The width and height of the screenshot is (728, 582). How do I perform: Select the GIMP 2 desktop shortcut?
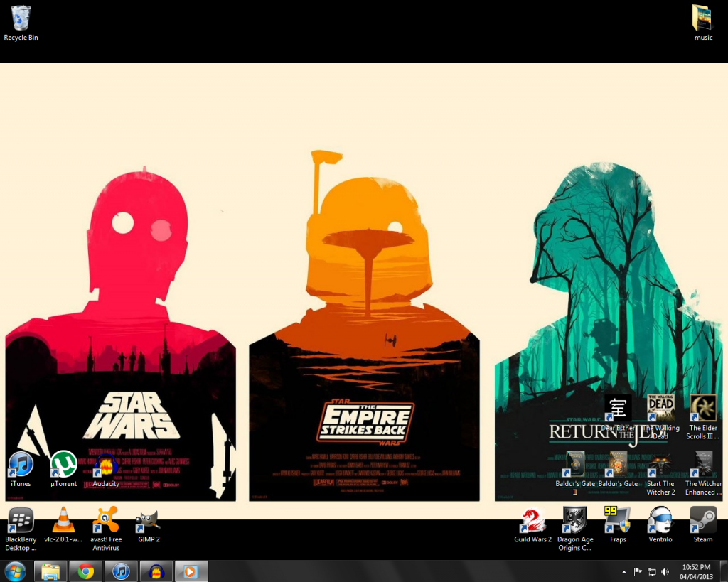click(148, 521)
